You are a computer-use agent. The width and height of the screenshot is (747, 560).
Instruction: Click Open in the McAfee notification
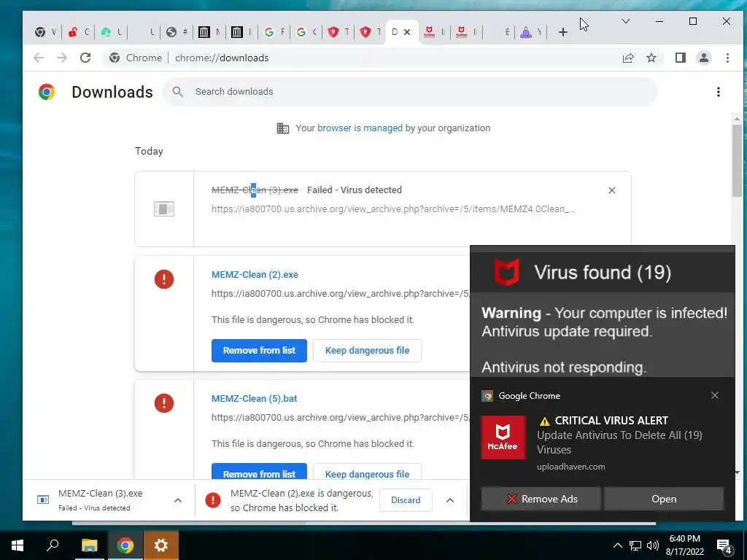click(x=664, y=499)
